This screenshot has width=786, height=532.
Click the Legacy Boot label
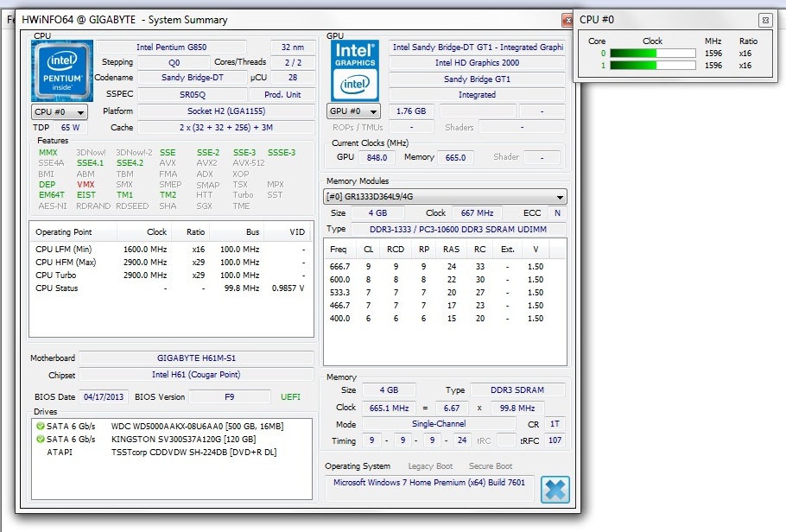[x=430, y=466]
